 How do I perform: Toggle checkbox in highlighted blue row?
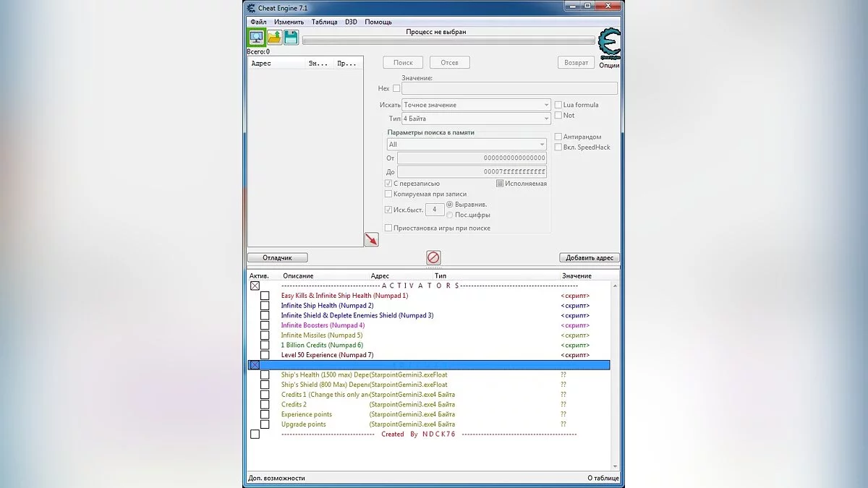click(x=255, y=365)
